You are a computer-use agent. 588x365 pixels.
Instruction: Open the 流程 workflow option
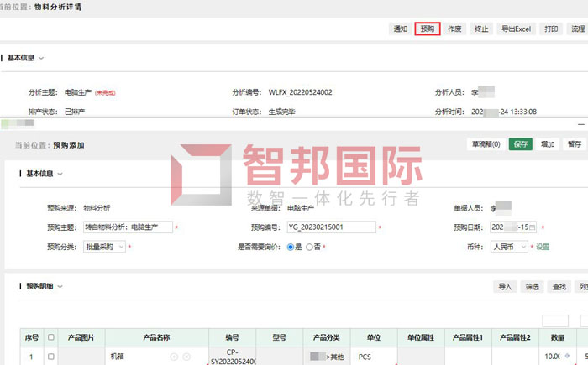point(578,29)
